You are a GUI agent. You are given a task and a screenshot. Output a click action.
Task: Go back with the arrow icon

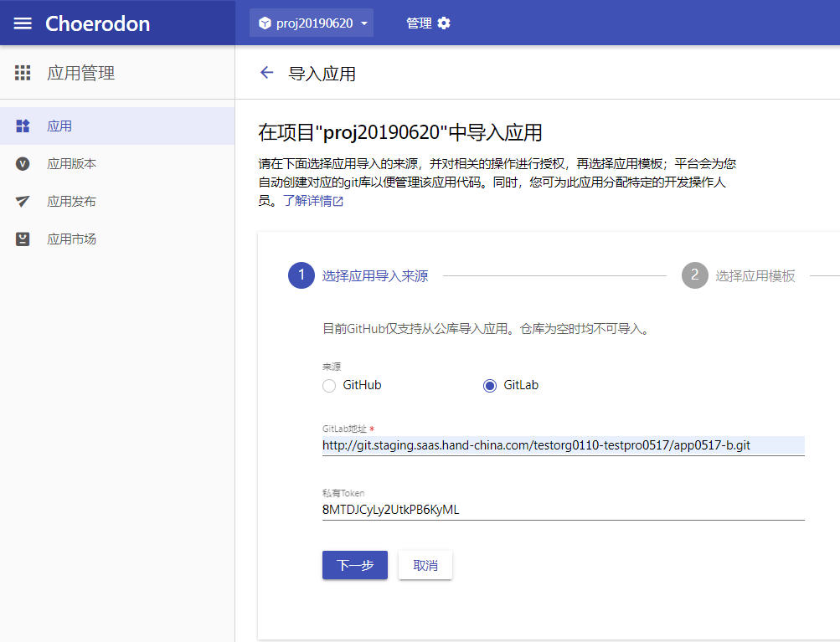266,73
